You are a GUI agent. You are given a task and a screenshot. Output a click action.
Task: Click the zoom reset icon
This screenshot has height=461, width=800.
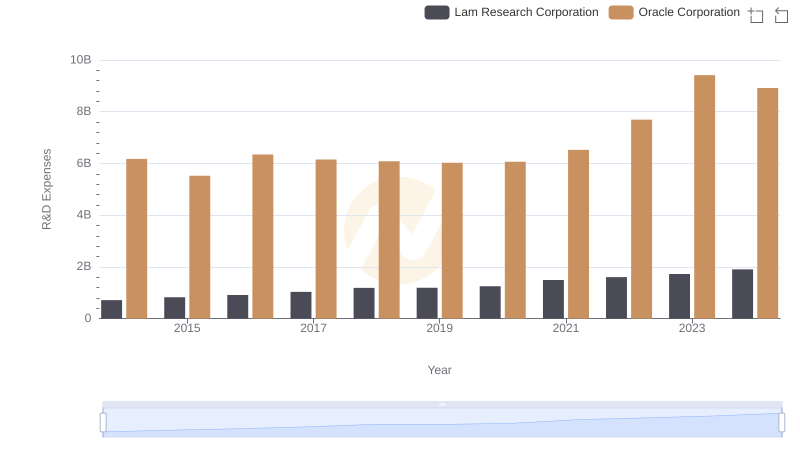click(781, 15)
